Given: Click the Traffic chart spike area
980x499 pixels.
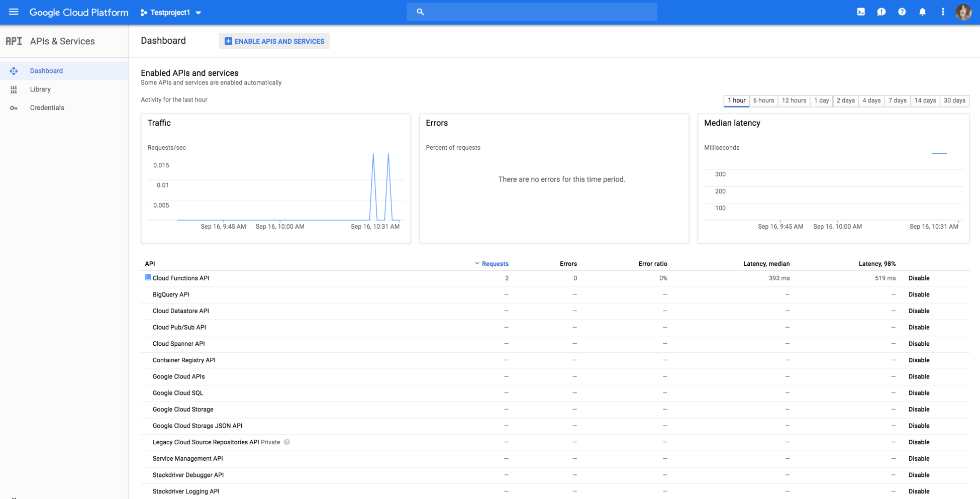Looking at the screenshot, I should pyautogui.click(x=381, y=187).
